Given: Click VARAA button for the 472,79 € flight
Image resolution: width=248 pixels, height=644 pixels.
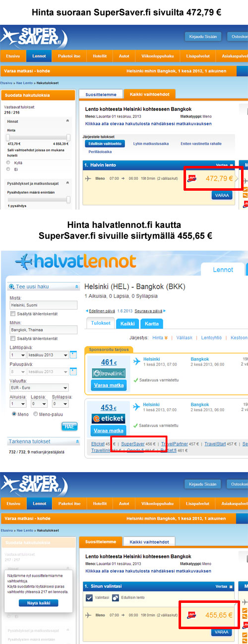Looking at the screenshot, I should coord(221,195).
